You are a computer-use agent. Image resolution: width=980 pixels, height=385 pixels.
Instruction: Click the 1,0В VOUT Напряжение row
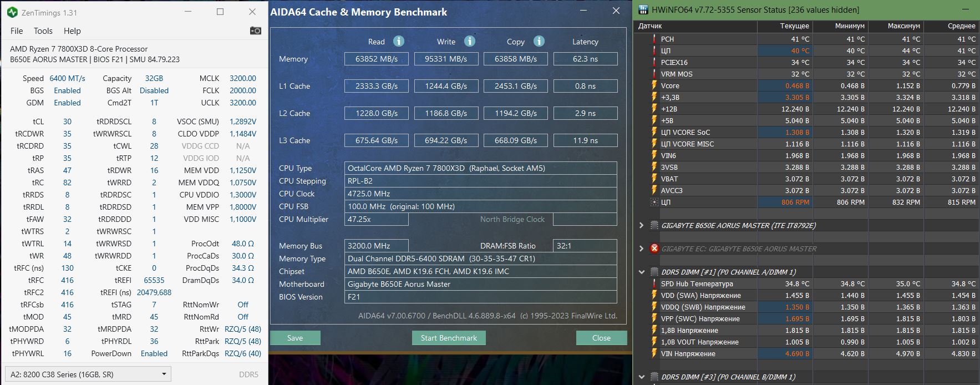click(806, 342)
